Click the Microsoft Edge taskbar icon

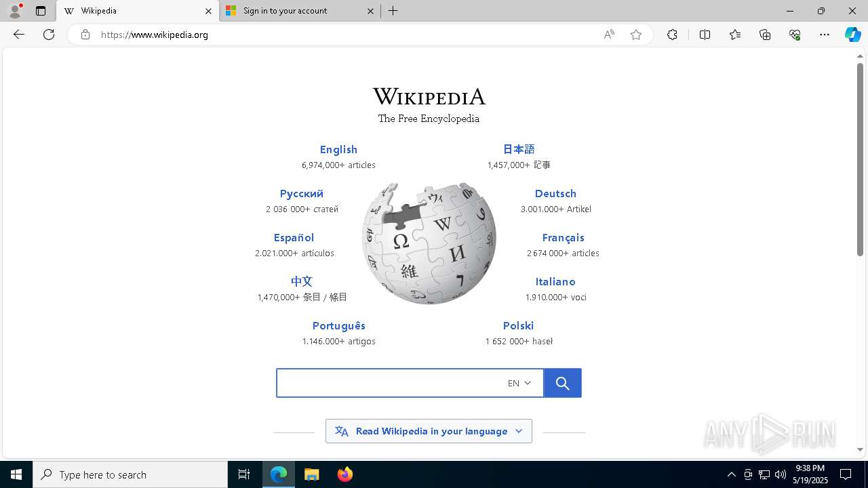(x=279, y=474)
